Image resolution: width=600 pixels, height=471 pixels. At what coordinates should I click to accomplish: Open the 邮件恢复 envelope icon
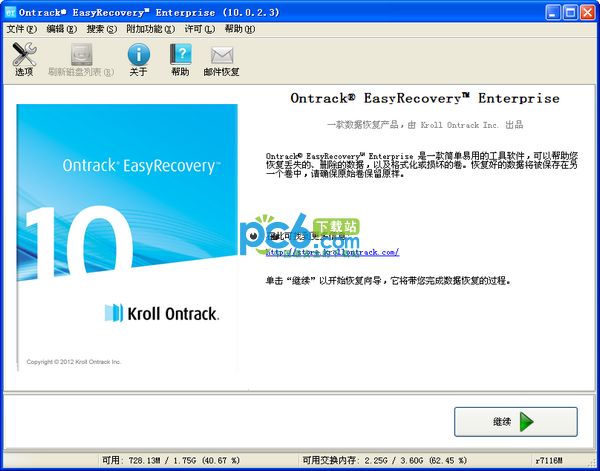pyautogui.click(x=221, y=61)
